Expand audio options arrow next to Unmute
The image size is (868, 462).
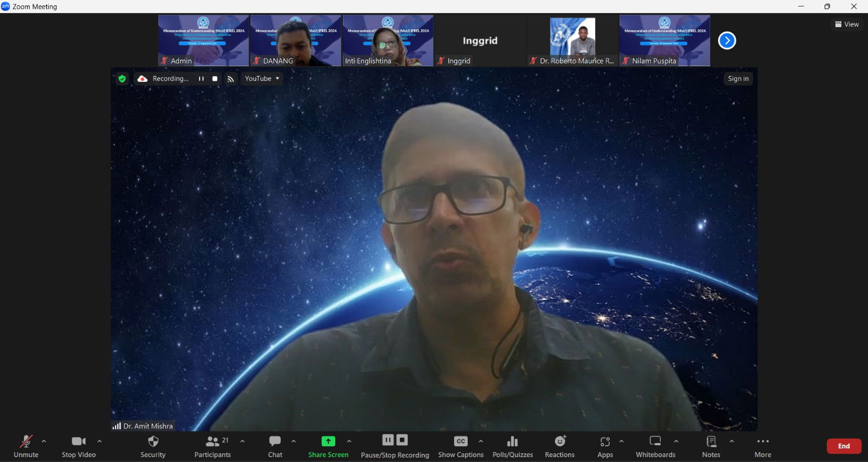[x=44, y=441]
